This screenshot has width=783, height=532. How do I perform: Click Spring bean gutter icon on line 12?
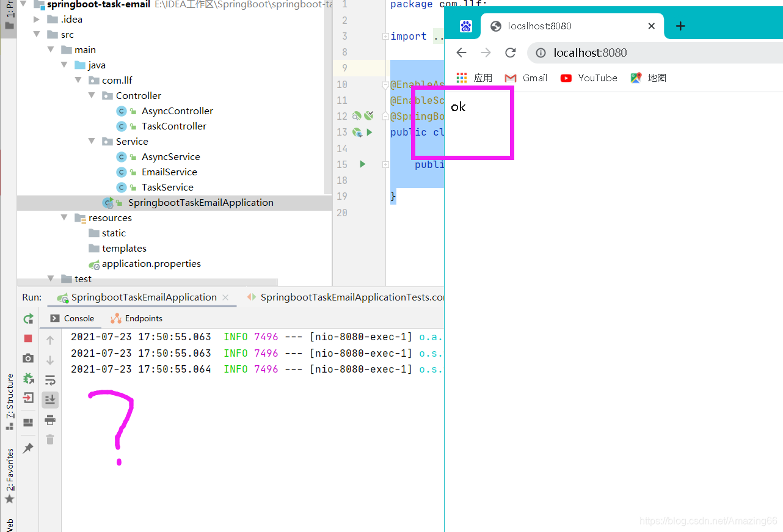point(357,115)
